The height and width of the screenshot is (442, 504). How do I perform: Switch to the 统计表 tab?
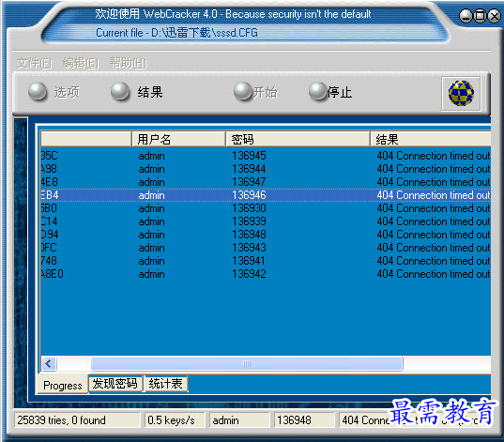[x=166, y=384]
